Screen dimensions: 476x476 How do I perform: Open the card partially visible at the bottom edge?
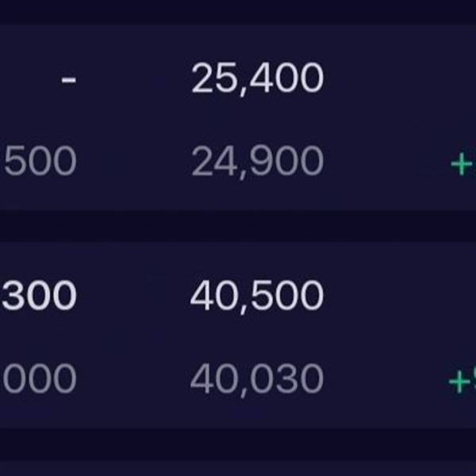click(238, 469)
